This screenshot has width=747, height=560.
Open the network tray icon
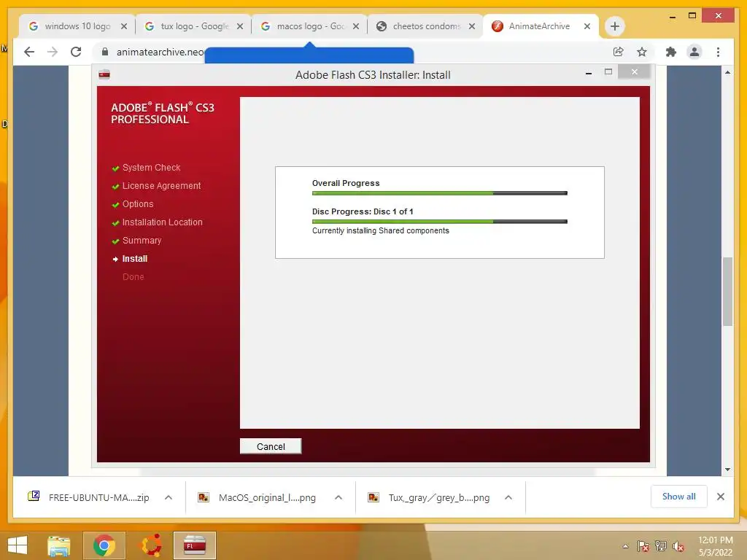[x=661, y=546]
